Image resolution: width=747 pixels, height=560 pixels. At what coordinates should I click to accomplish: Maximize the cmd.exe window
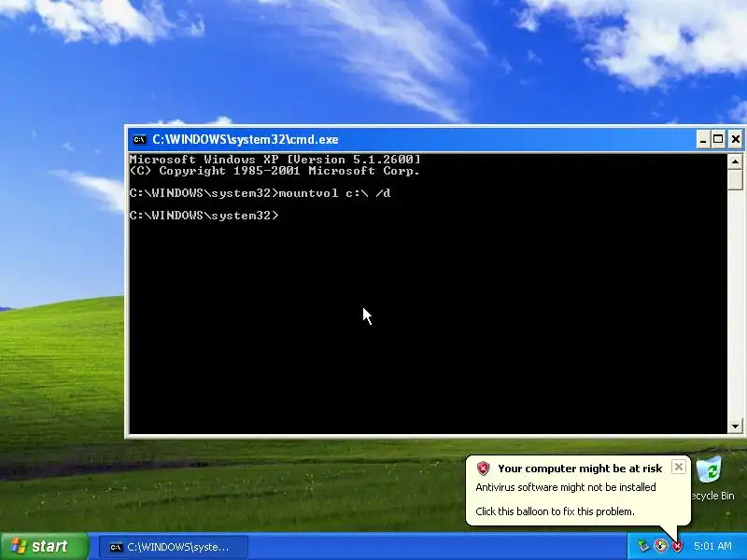coord(718,139)
